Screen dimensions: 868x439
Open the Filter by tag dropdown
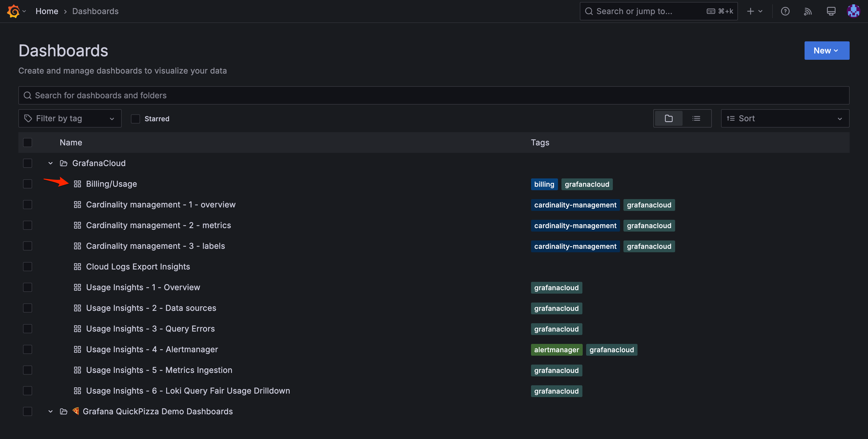pos(70,118)
